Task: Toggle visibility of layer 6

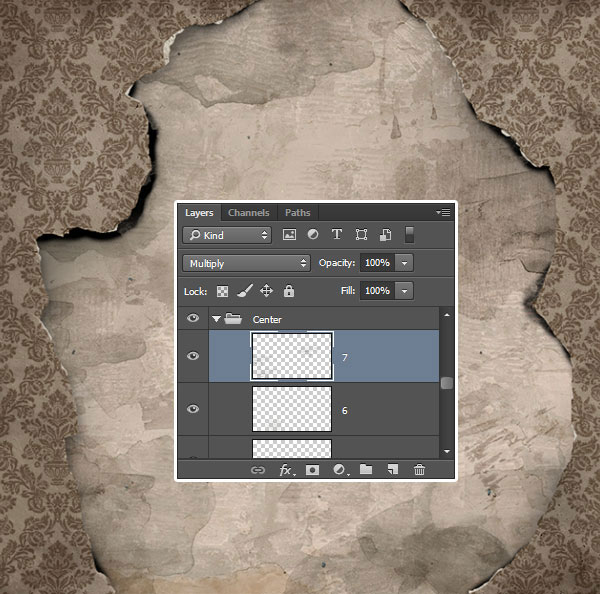Action: 193,409
